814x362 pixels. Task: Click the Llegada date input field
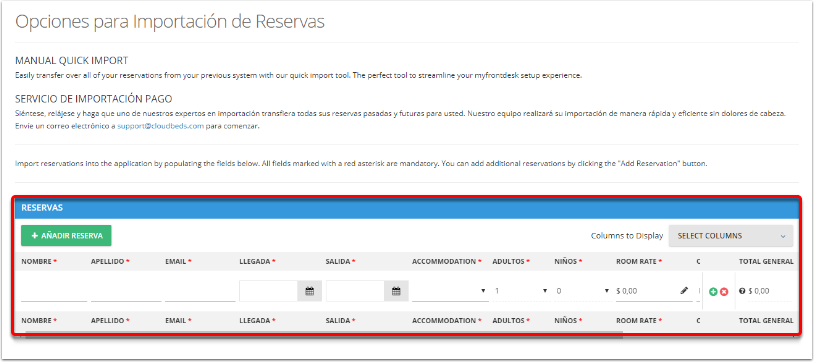click(268, 291)
